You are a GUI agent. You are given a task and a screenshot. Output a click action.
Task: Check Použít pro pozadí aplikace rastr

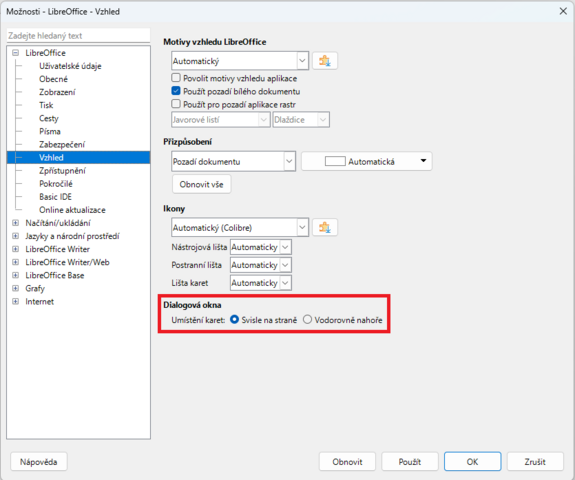176,104
